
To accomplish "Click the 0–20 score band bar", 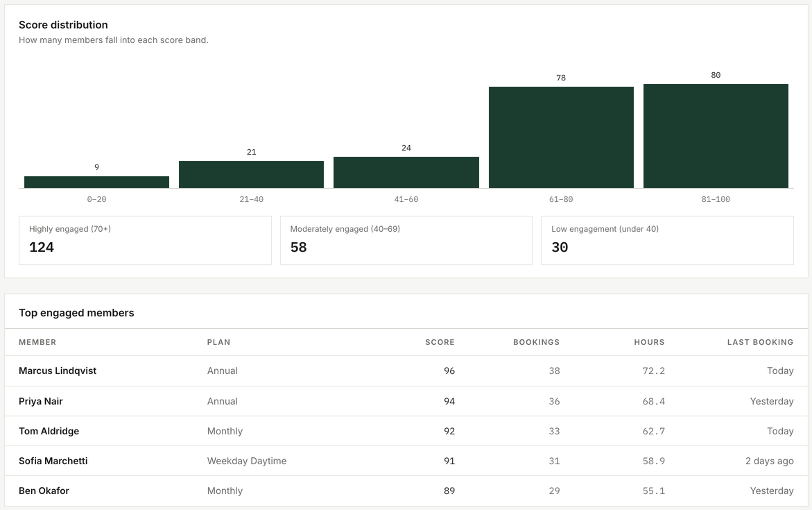I will (x=96, y=182).
